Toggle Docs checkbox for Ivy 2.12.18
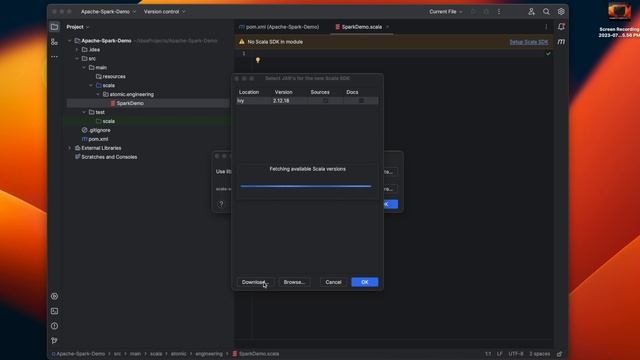 click(x=361, y=100)
